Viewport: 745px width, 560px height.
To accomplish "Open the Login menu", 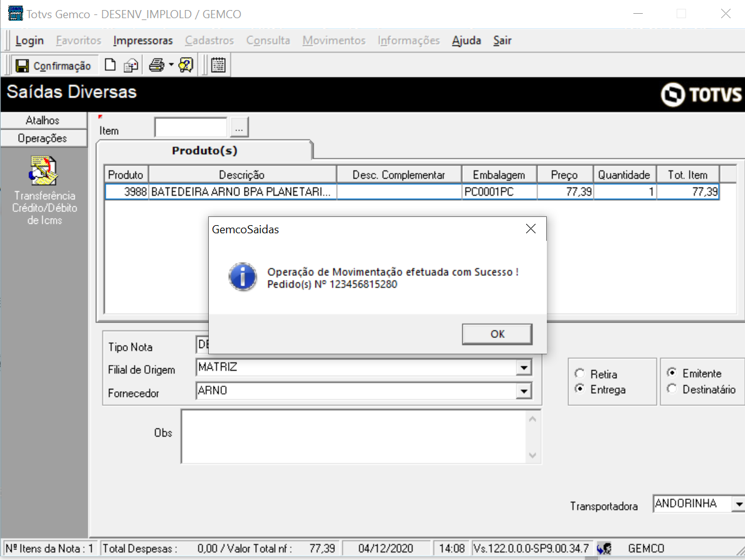I will (29, 40).
